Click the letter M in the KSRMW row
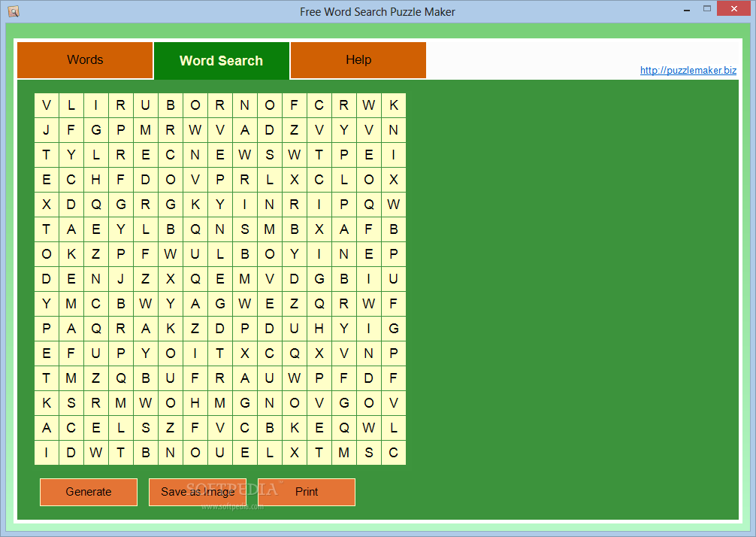 click(x=120, y=403)
